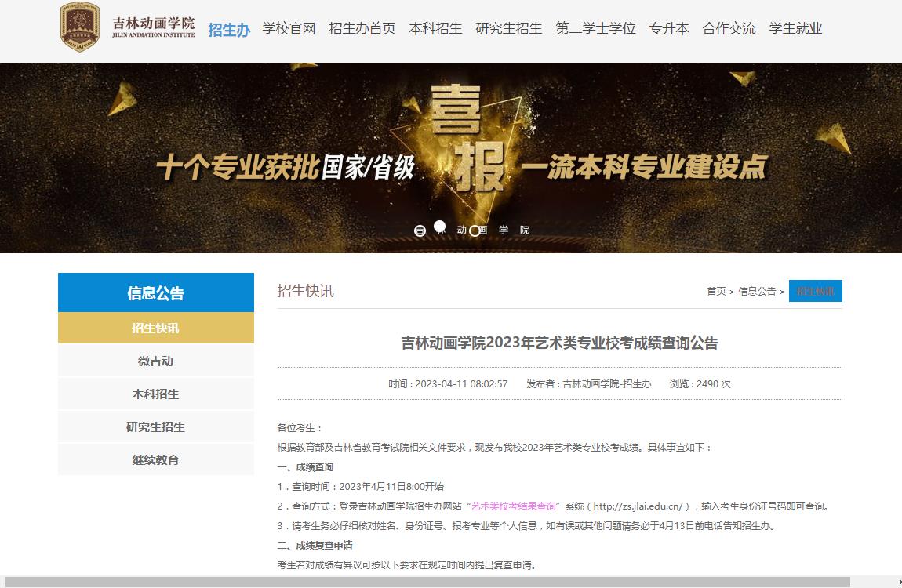This screenshot has width=902, height=588.
Task: Open 继续教育 in the left sidebar
Action: click(x=156, y=459)
